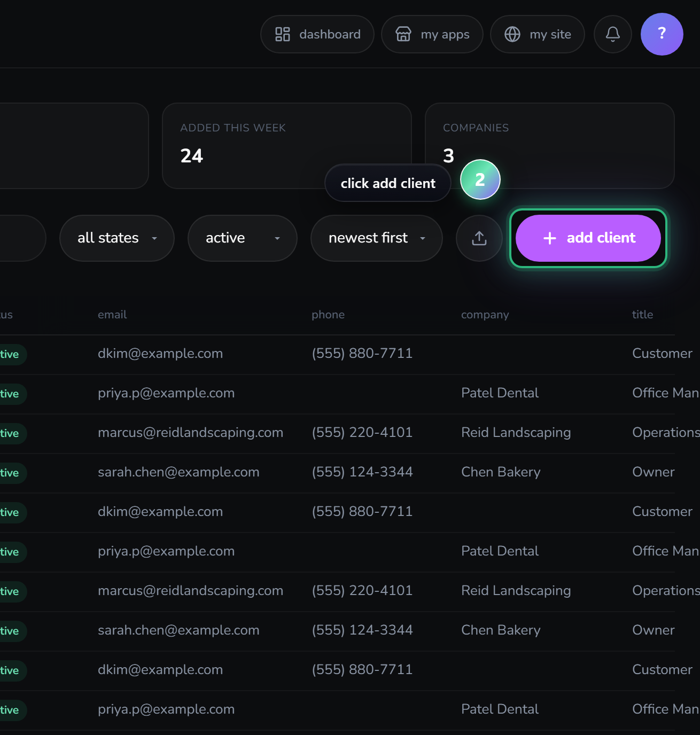Click the first Chen Bakery company cell
This screenshot has width=700, height=735.
pyautogui.click(x=501, y=472)
